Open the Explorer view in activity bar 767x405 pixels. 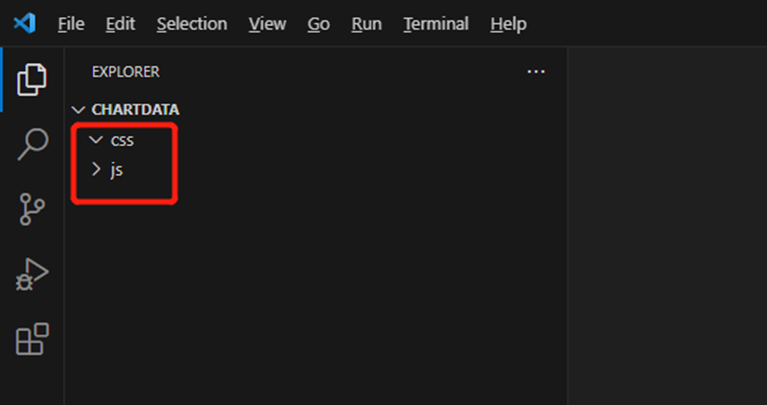click(x=32, y=79)
